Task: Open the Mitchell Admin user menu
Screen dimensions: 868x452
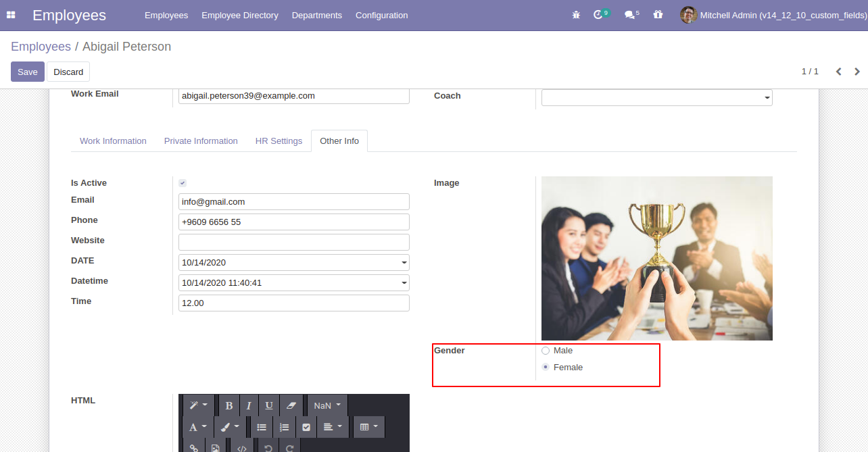Action: [773, 15]
